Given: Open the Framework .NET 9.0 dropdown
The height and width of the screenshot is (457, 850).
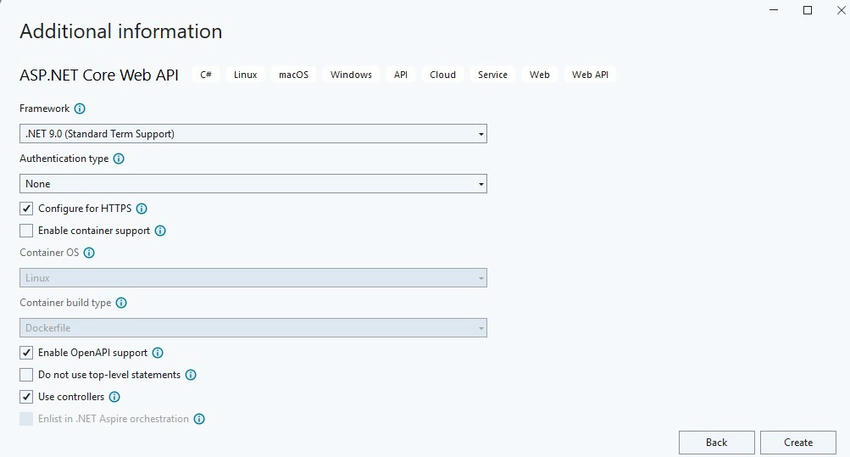Looking at the screenshot, I should [253, 134].
